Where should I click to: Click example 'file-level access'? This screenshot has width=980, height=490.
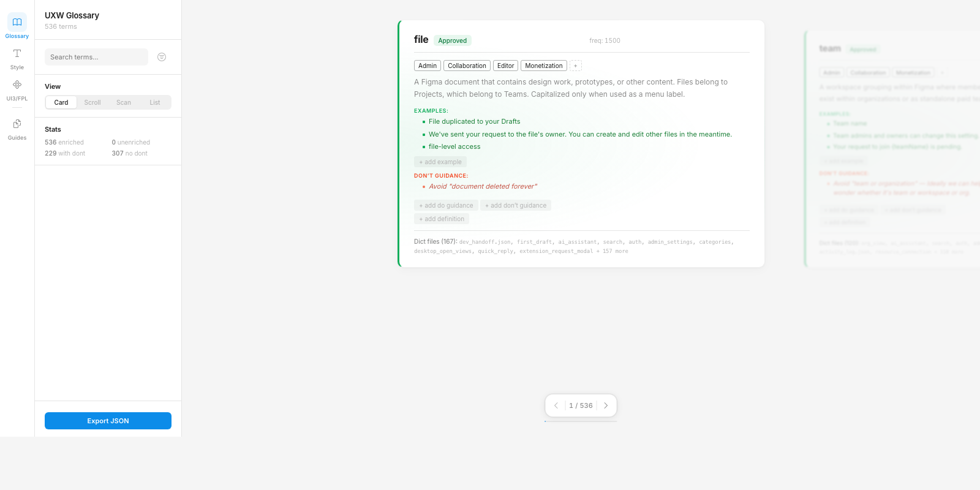click(x=454, y=146)
